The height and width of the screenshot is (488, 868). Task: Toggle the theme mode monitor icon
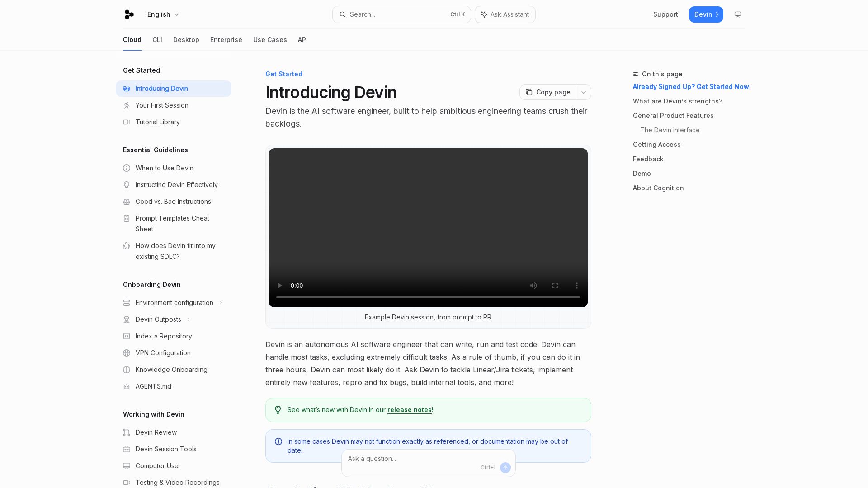click(738, 14)
